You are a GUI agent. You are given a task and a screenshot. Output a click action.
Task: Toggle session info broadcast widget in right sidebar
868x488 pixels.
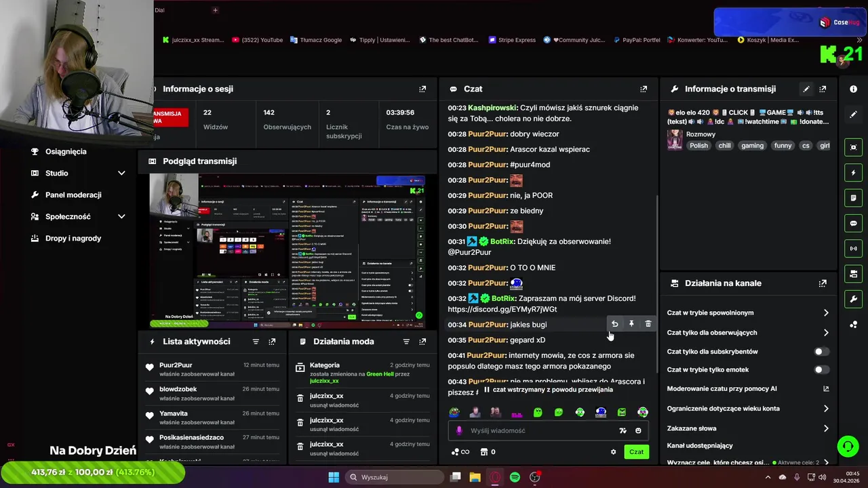click(x=854, y=249)
